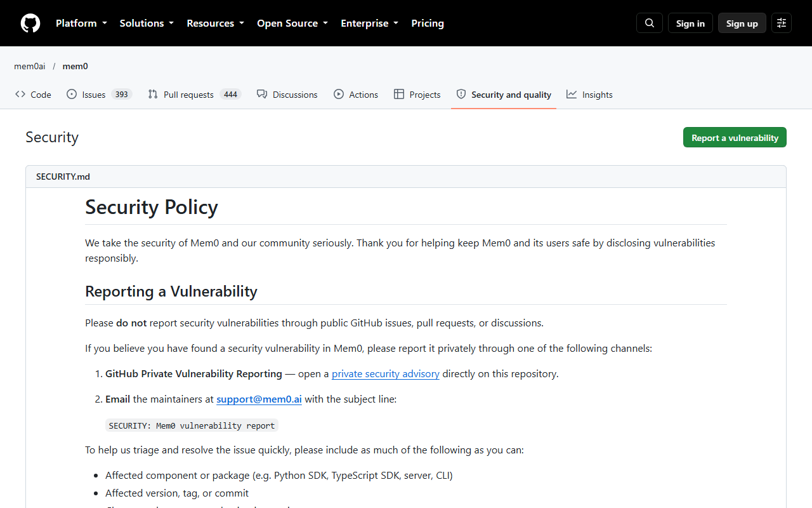Select the Security and quality tab
The width and height of the screenshot is (812, 508).
pos(504,95)
